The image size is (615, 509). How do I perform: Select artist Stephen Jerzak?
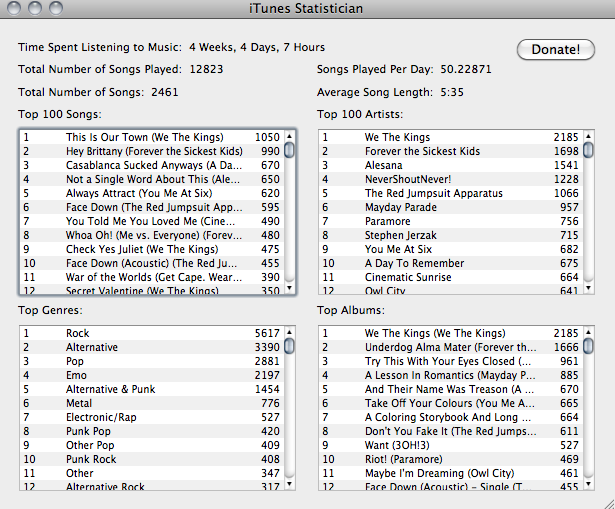451,235
